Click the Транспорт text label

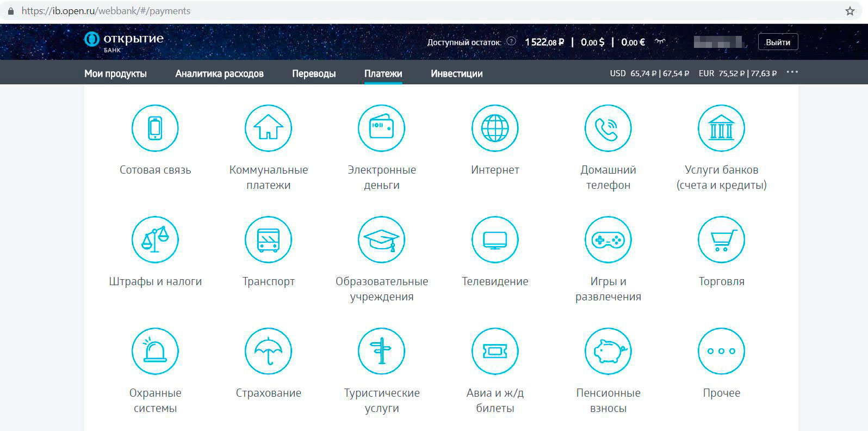pos(268,281)
